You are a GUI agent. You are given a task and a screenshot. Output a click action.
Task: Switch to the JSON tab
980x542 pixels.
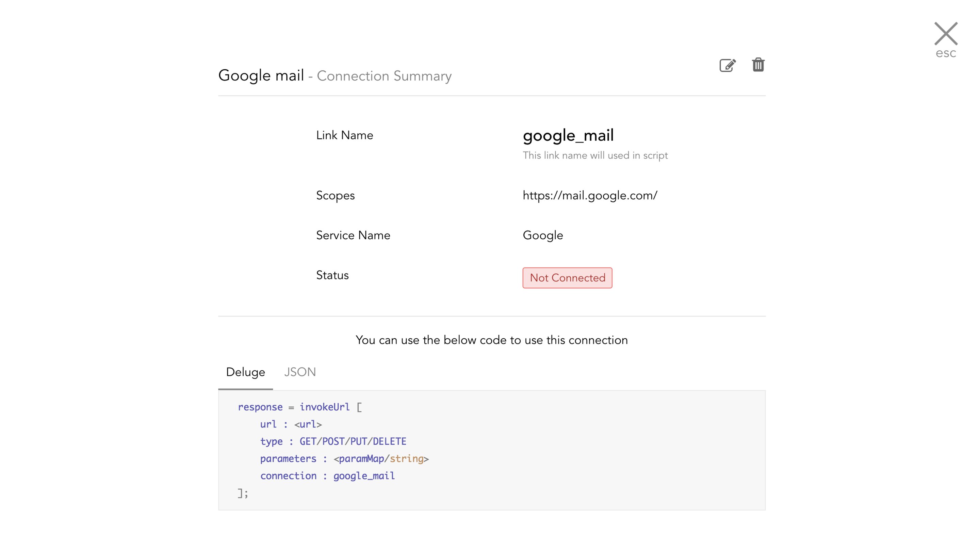(300, 372)
